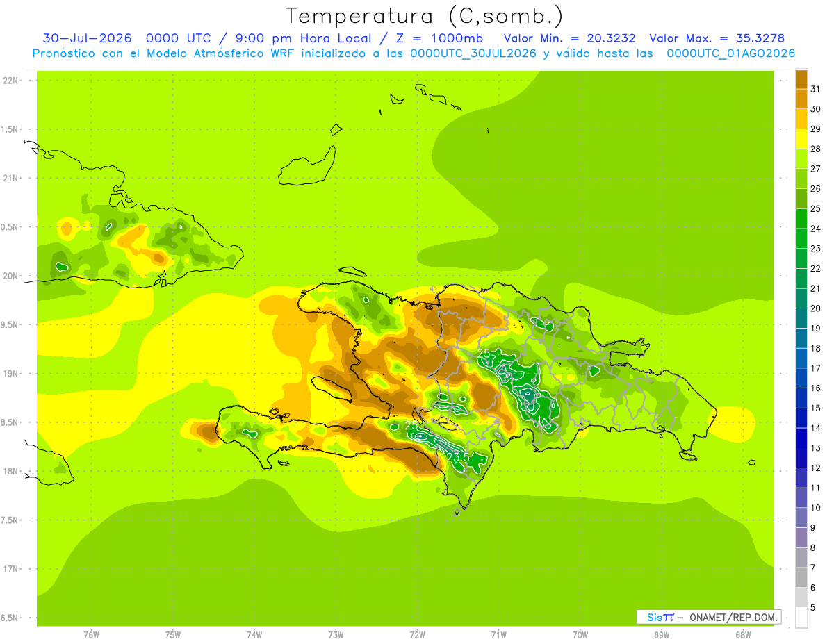Viewport: 834px width, 644px height.
Task: Click the "19N" latitude axis label
Action: 10,374
